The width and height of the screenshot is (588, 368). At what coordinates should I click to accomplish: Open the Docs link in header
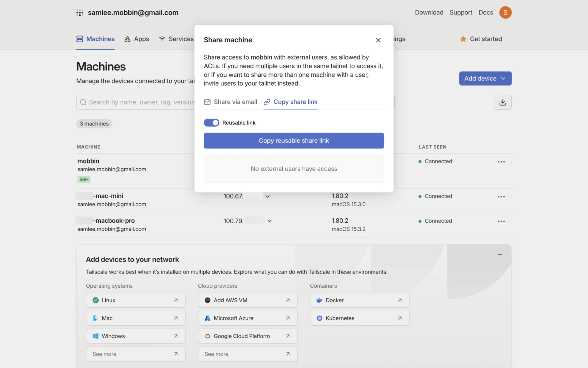click(x=486, y=13)
